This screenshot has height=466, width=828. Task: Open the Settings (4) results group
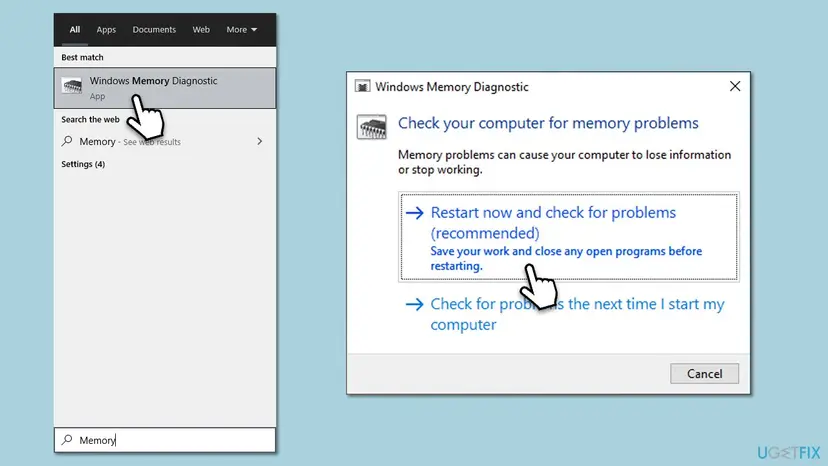83,164
